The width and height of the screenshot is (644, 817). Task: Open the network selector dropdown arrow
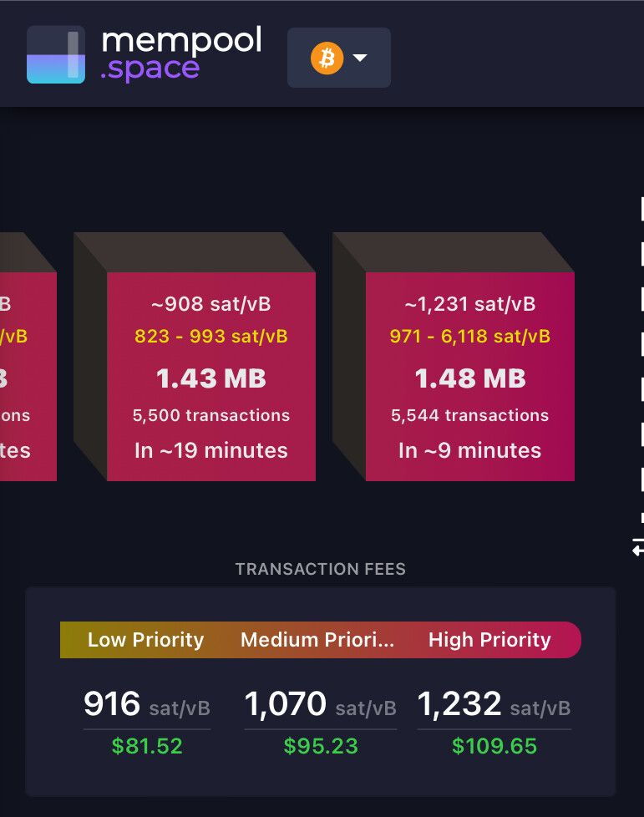360,58
